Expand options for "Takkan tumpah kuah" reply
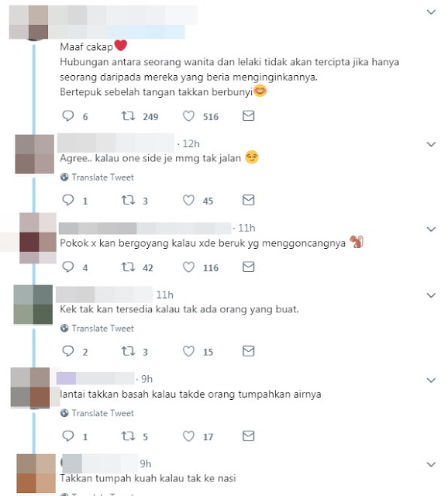Viewport: 448px width, 496px height. tap(431, 464)
